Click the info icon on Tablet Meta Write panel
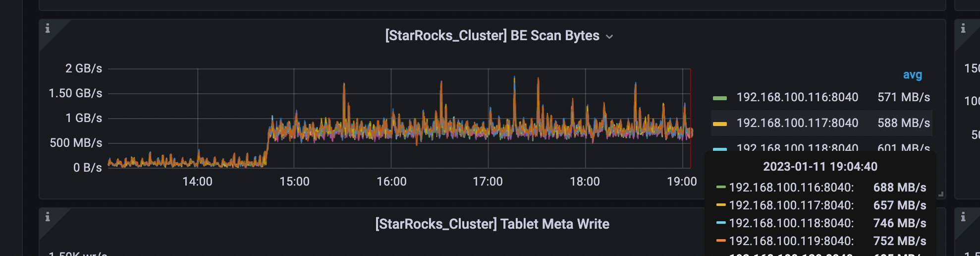The width and height of the screenshot is (980, 256). click(48, 217)
